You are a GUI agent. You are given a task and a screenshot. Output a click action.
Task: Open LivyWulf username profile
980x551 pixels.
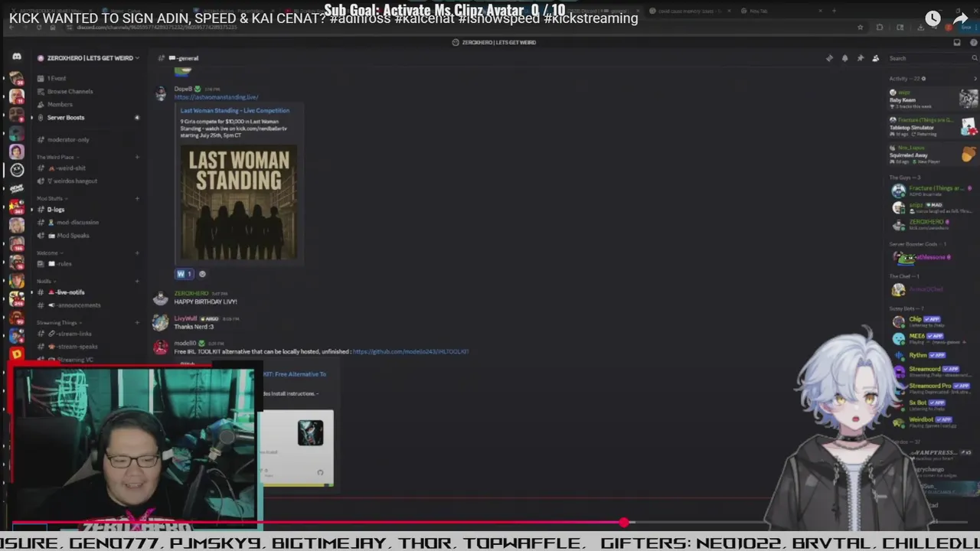(x=185, y=318)
